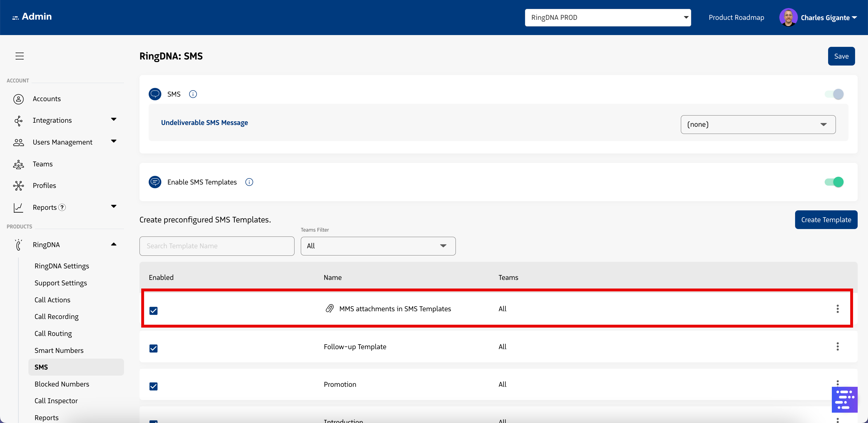Image resolution: width=868 pixels, height=423 pixels.
Task: Click the Search Template Name field
Action: pyautogui.click(x=217, y=246)
